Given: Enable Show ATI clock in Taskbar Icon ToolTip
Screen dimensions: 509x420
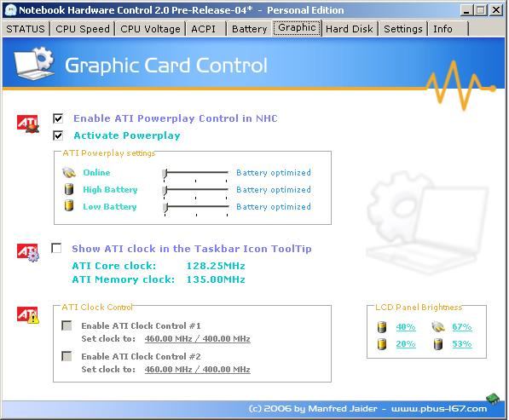Looking at the screenshot, I should (x=56, y=248).
